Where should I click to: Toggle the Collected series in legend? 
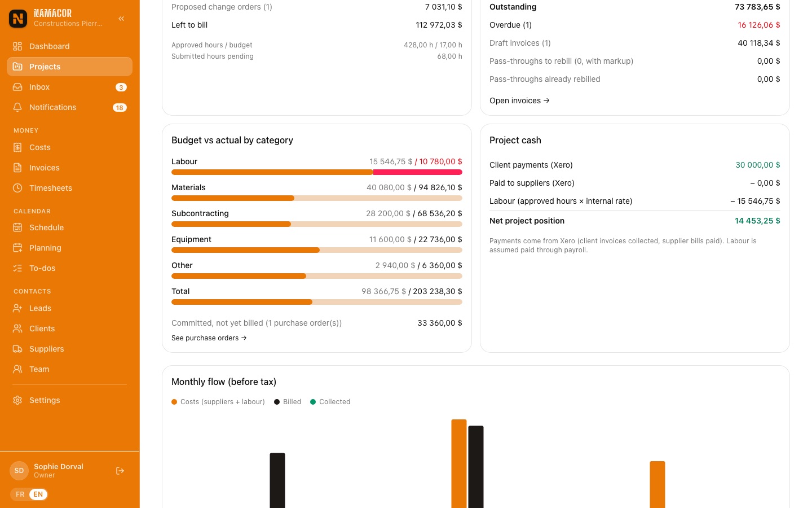pos(330,402)
